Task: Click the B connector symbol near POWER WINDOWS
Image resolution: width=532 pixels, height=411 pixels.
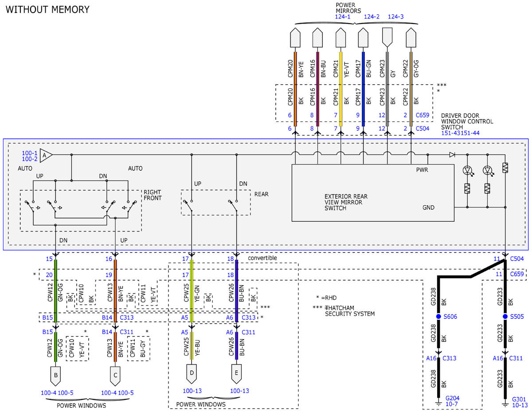Action: coord(56,376)
